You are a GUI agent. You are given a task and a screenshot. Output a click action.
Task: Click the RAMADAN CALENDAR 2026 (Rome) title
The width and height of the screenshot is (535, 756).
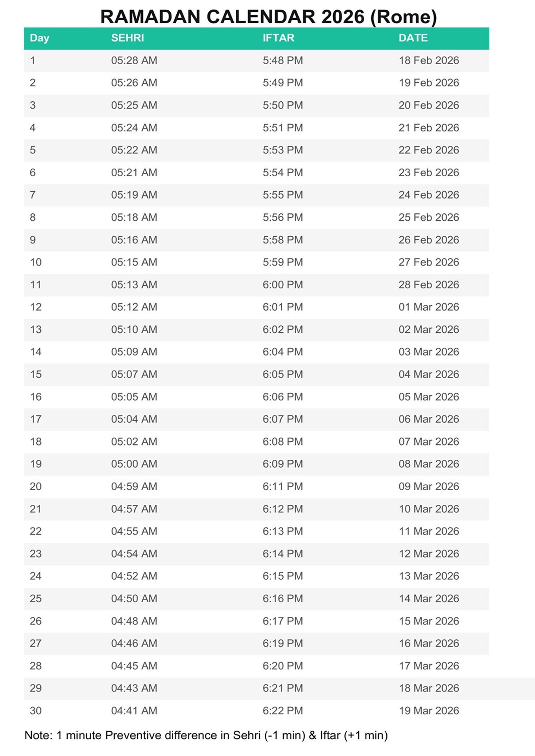(268, 17)
